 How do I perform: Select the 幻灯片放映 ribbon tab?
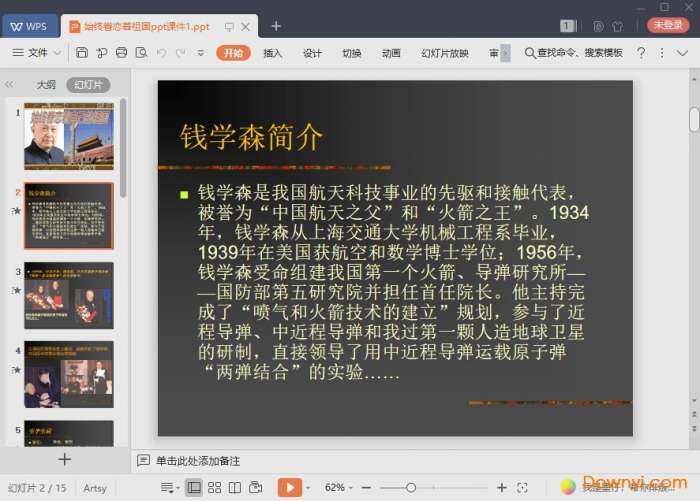(x=445, y=53)
